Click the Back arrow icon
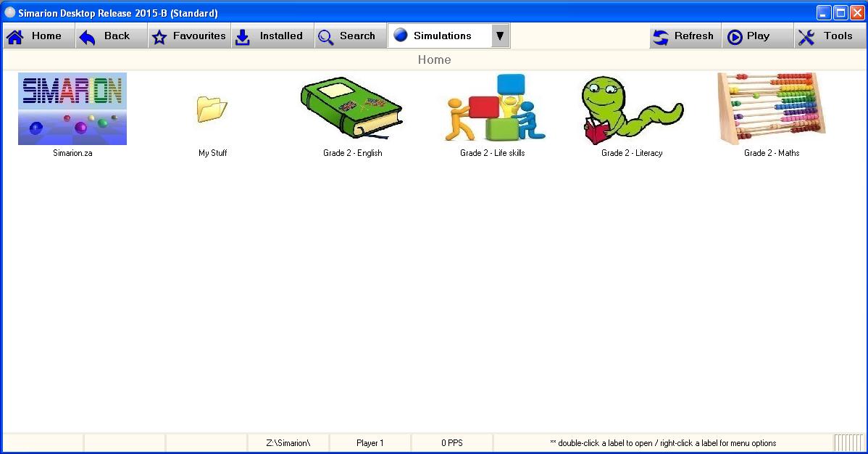The image size is (868, 454). (x=88, y=36)
